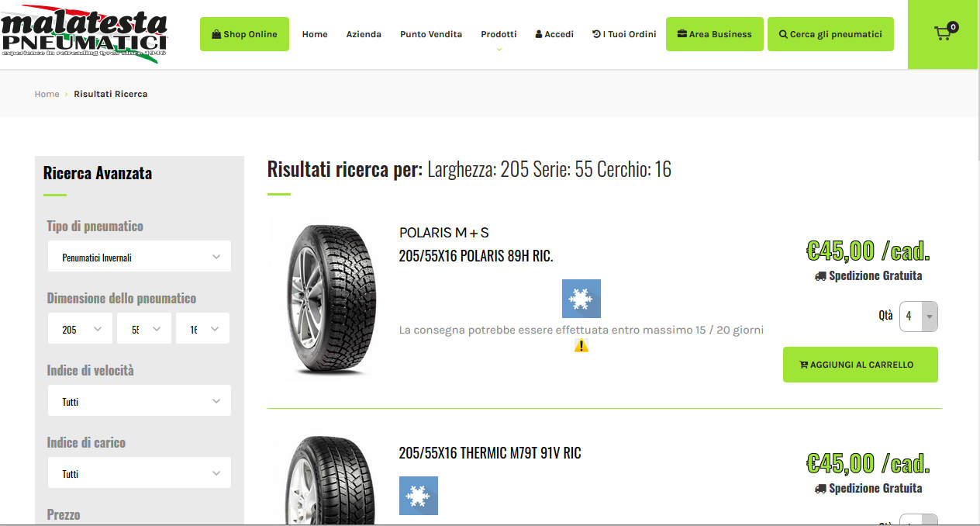Expand the Prodotti menu chevron
Screen dimensions: 980x526
coord(499,49)
